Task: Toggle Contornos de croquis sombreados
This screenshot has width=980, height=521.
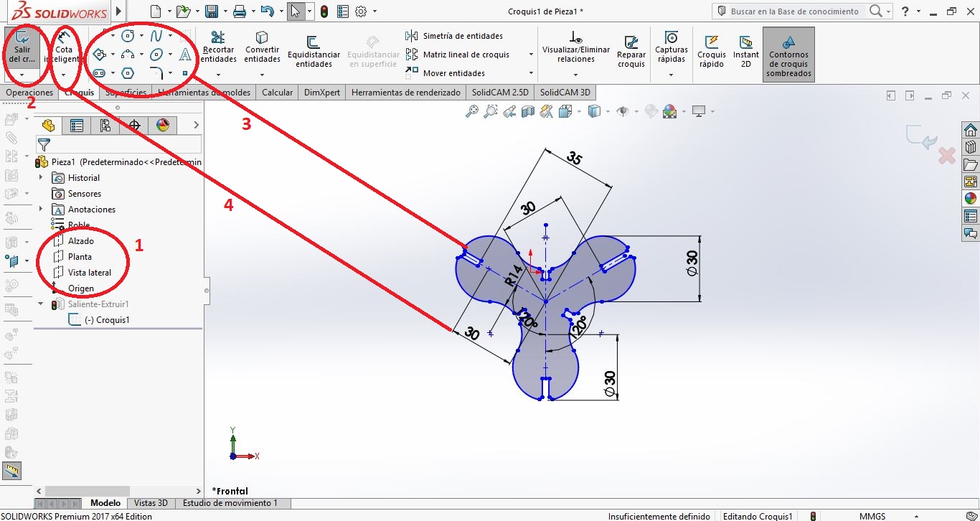Action: point(788,55)
